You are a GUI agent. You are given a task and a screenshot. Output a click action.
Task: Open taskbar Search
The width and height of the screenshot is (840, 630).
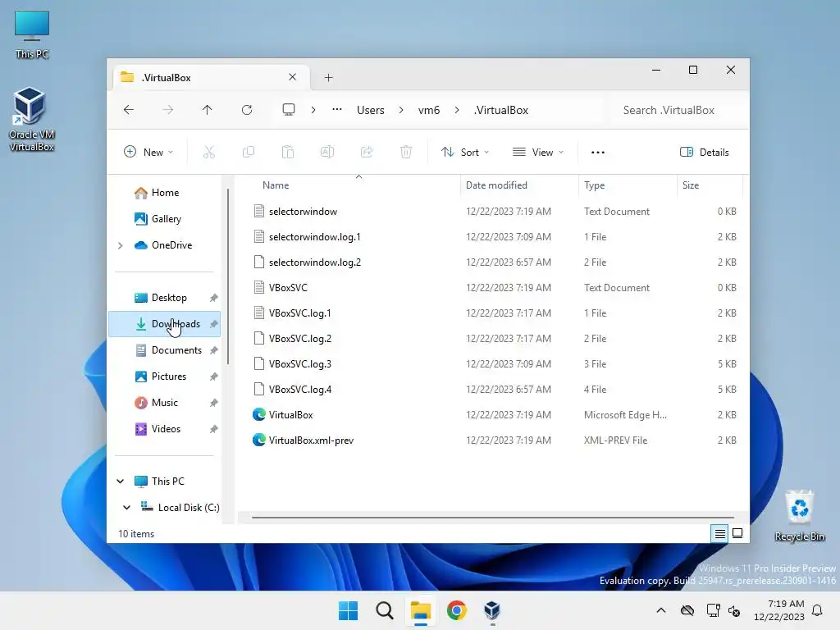coord(384,610)
